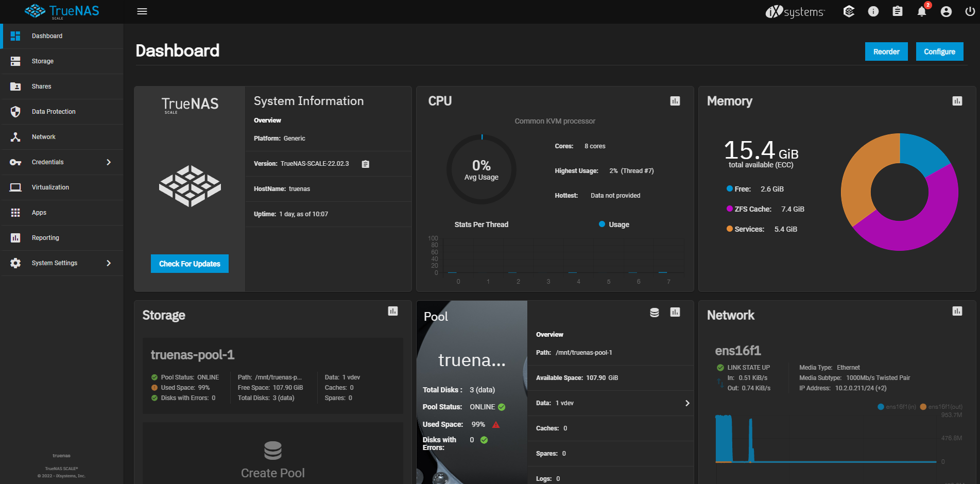Click Version TrueNAS-SCALE-22.02.3 text
The width and height of the screenshot is (980, 484).
click(x=301, y=164)
